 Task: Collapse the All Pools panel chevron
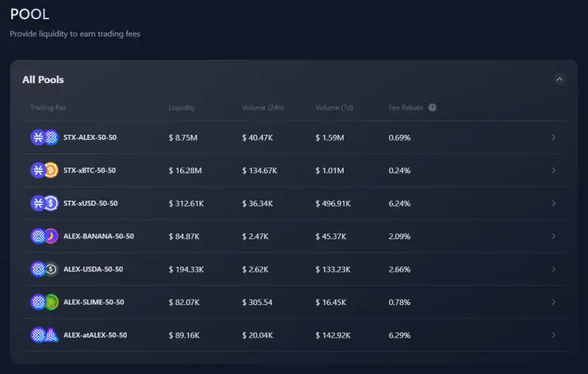pos(560,79)
